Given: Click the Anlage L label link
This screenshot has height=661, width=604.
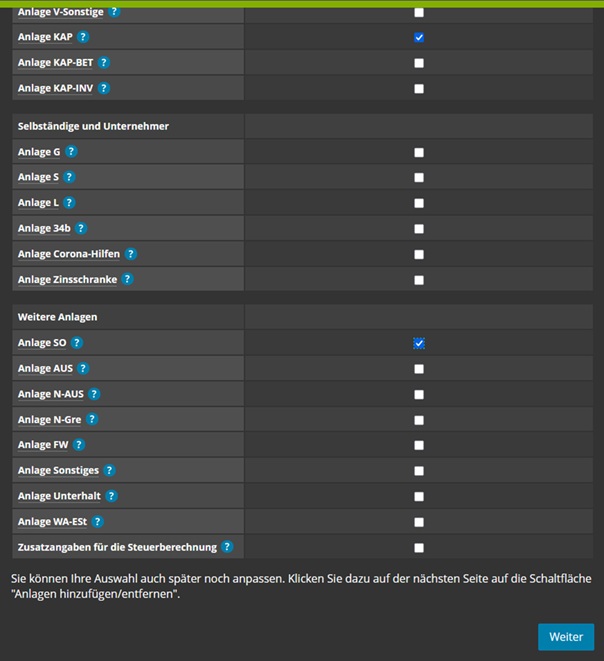Looking at the screenshot, I should click(38, 203).
